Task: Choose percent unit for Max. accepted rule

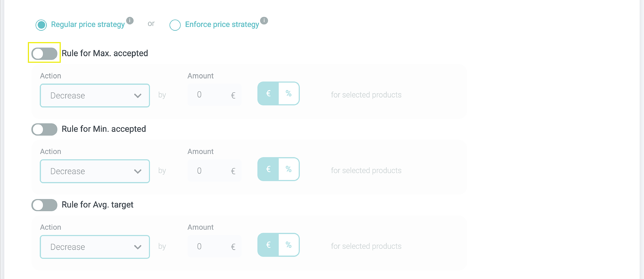Action: point(289,94)
